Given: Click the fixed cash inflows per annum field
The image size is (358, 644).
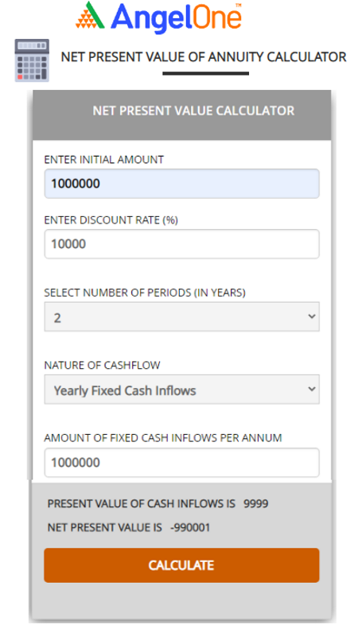Looking at the screenshot, I should click(x=181, y=463).
